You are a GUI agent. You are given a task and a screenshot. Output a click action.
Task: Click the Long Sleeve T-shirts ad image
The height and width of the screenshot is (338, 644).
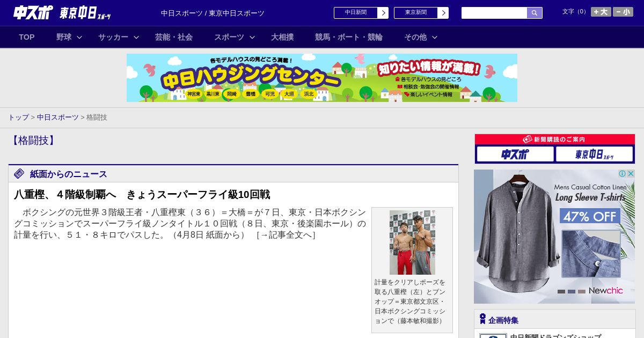554,237
